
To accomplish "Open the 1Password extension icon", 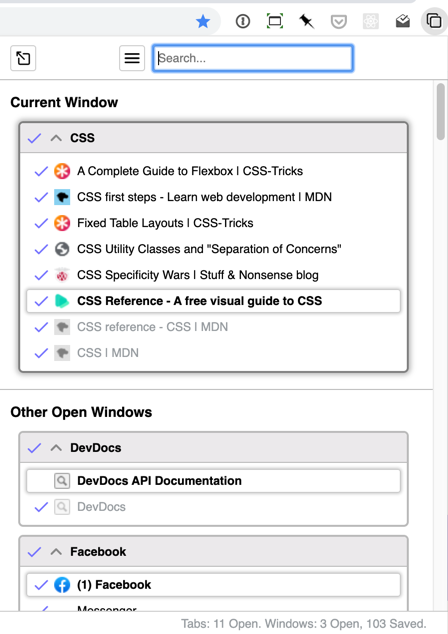I will coord(243,21).
